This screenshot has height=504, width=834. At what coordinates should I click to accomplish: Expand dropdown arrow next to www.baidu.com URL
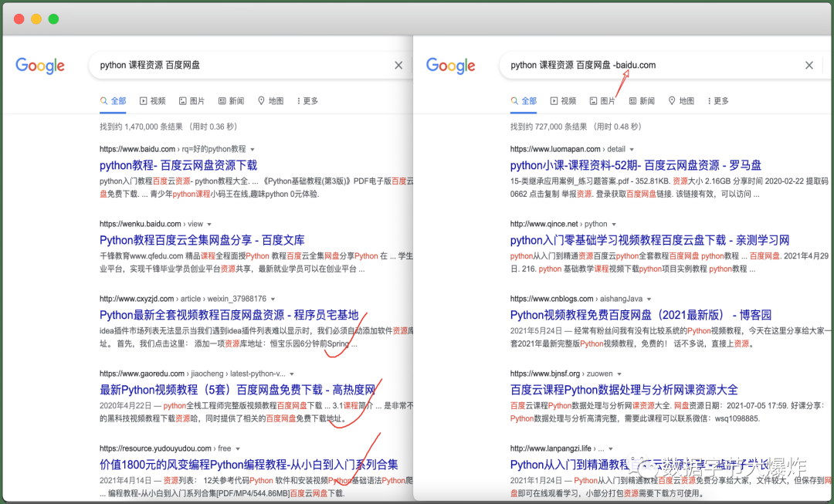point(252,150)
